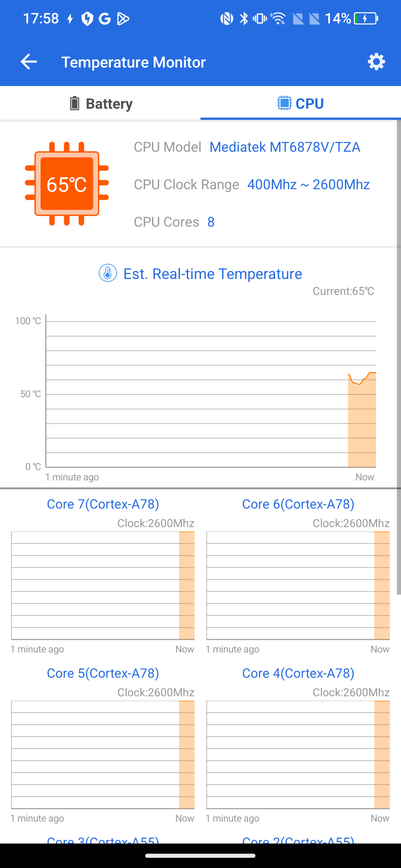This screenshot has height=868, width=401.
Task: Tap the back arrow icon
Action: coord(29,62)
